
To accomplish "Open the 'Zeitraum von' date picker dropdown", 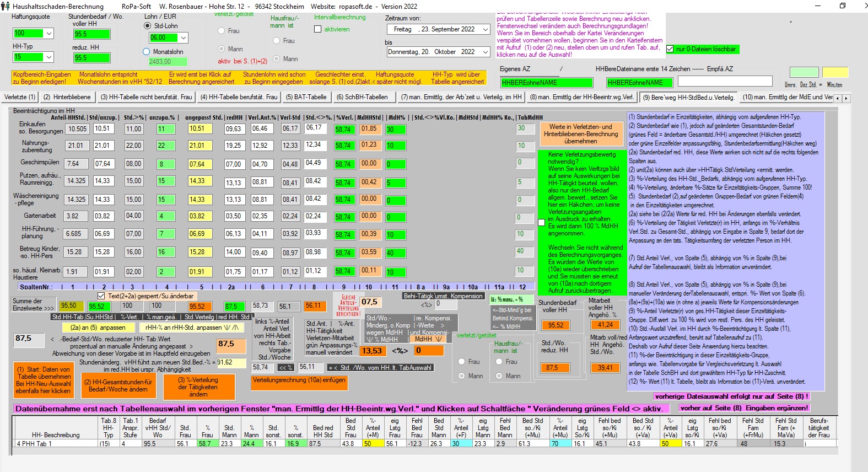I will pos(484,29).
